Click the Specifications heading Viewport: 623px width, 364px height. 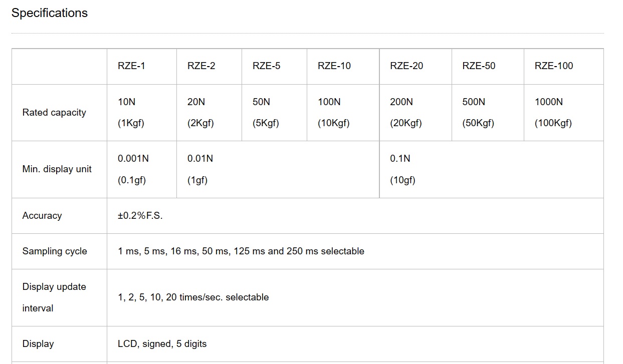(50, 13)
